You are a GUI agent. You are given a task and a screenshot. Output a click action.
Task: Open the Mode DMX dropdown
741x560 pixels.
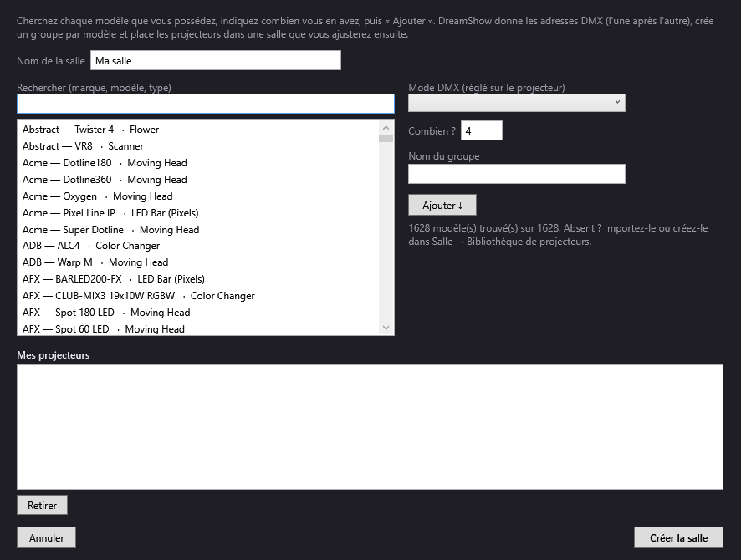517,103
